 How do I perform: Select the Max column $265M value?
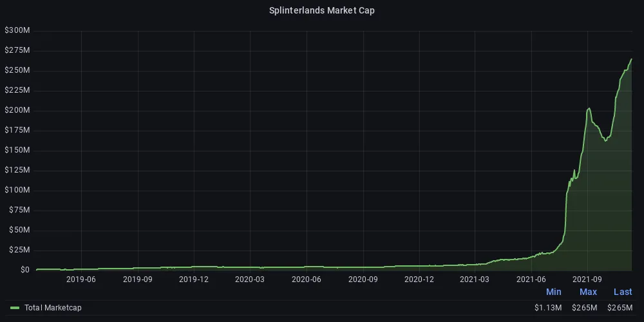click(585, 308)
